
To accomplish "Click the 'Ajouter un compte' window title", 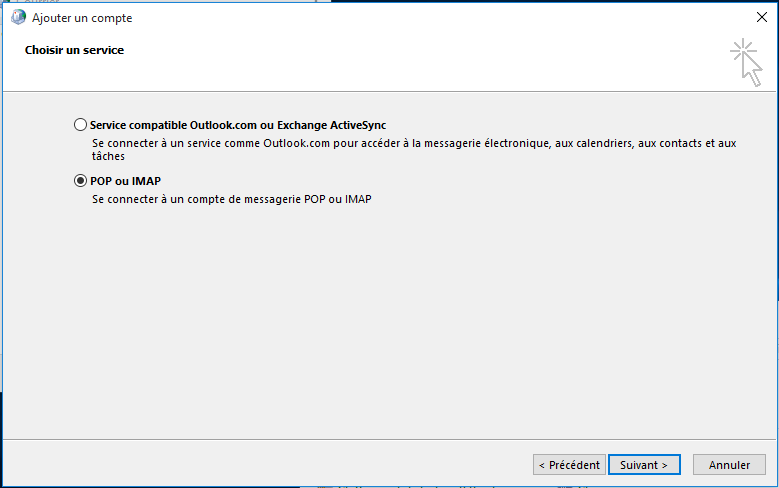I will (82, 18).
